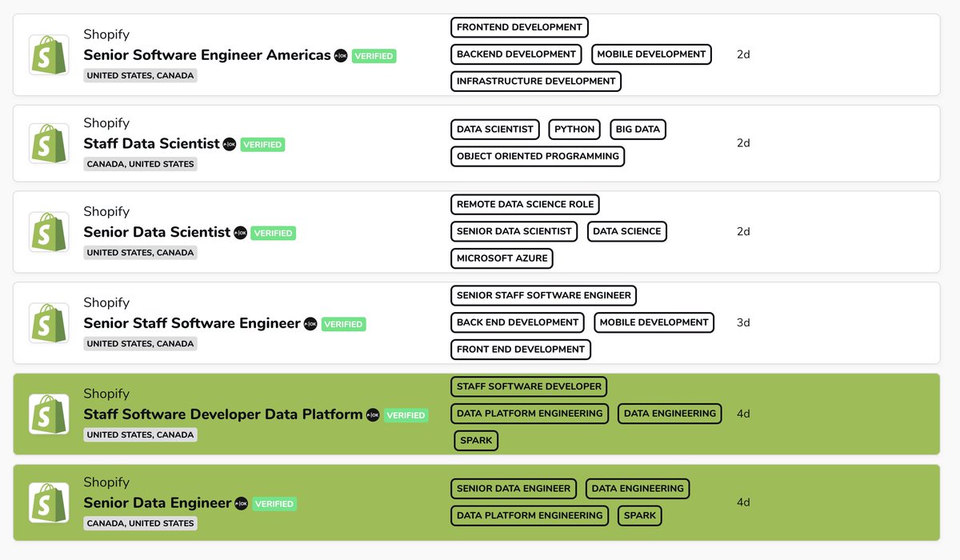View the Senior Data Engineer job title
The height and width of the screenshot is (560, 960).
click(158, 502)
